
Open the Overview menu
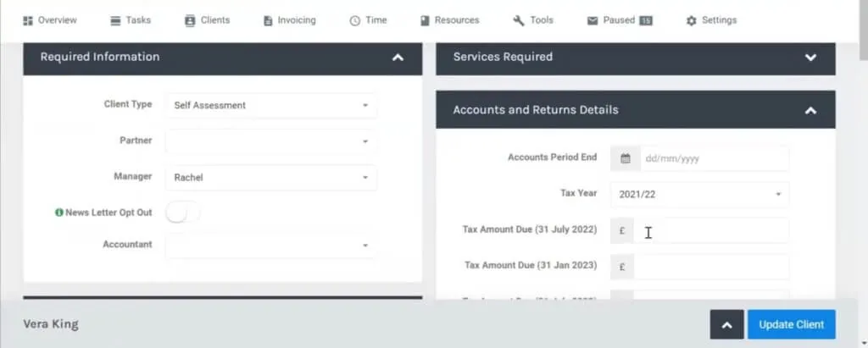(x=50, y=20)
